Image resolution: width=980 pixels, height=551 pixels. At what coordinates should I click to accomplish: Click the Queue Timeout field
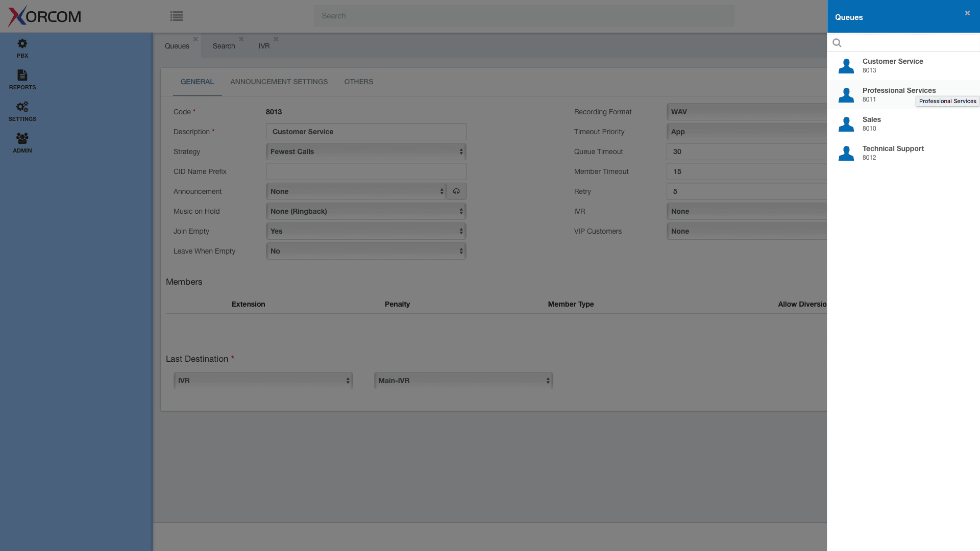747,152
